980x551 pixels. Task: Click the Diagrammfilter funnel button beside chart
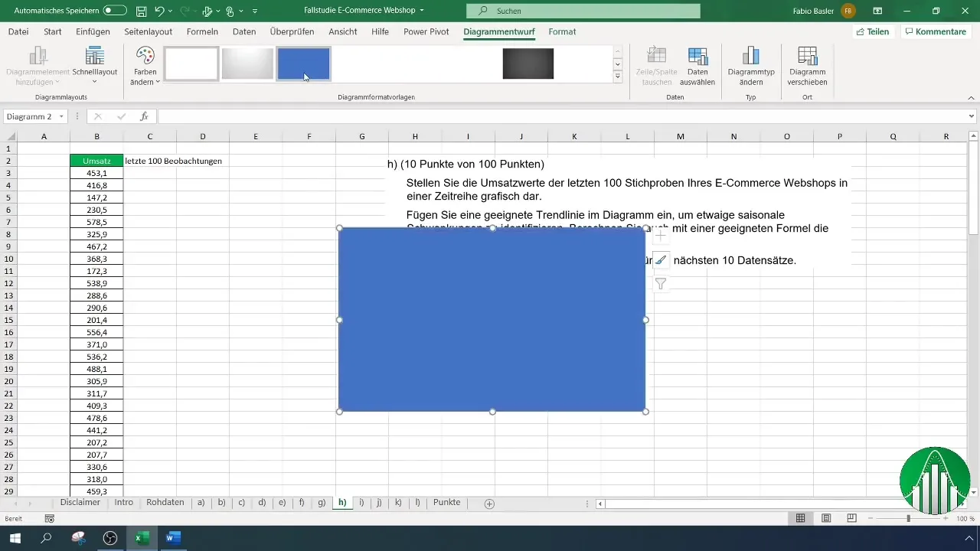pos(660,284)
